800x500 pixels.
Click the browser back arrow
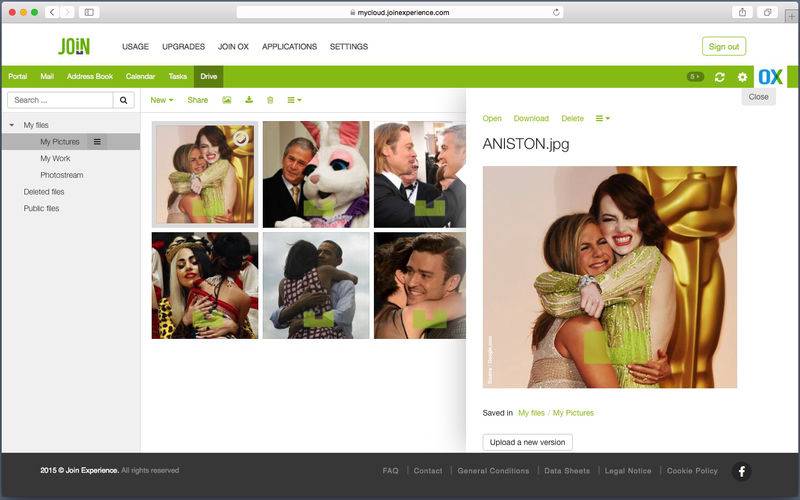point(52,12)
